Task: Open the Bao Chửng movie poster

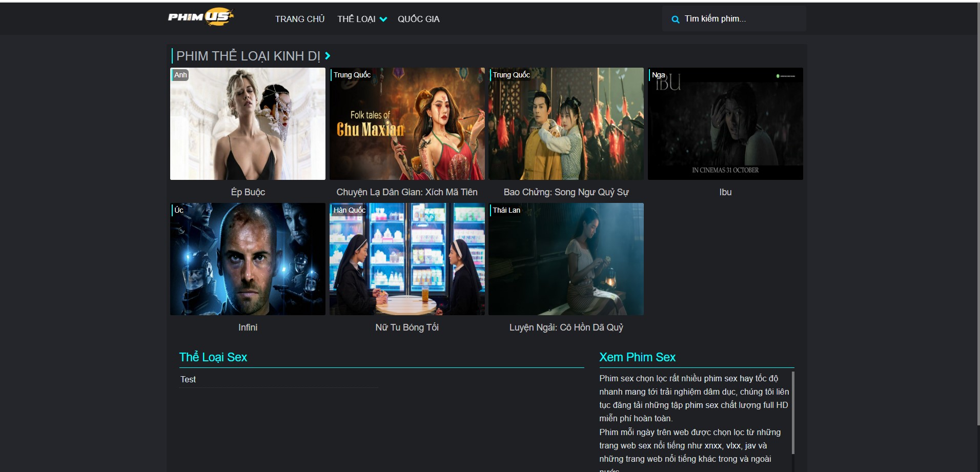Action: [566, 124]
